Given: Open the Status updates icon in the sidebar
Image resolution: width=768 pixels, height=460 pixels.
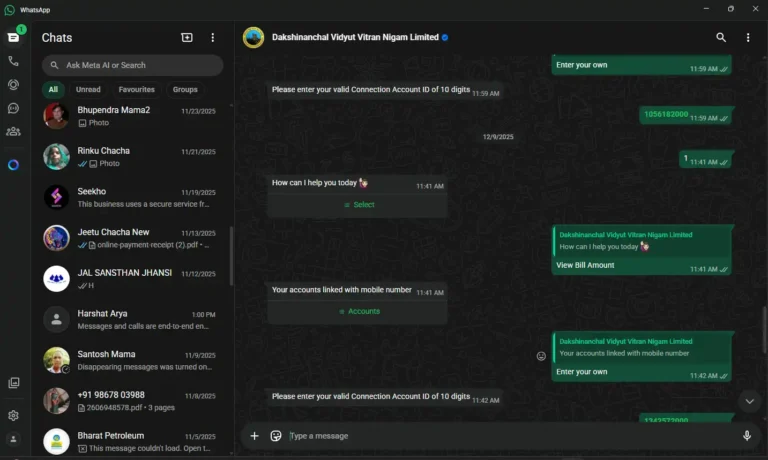Looking at the screenshot, I should click(13, 85).
